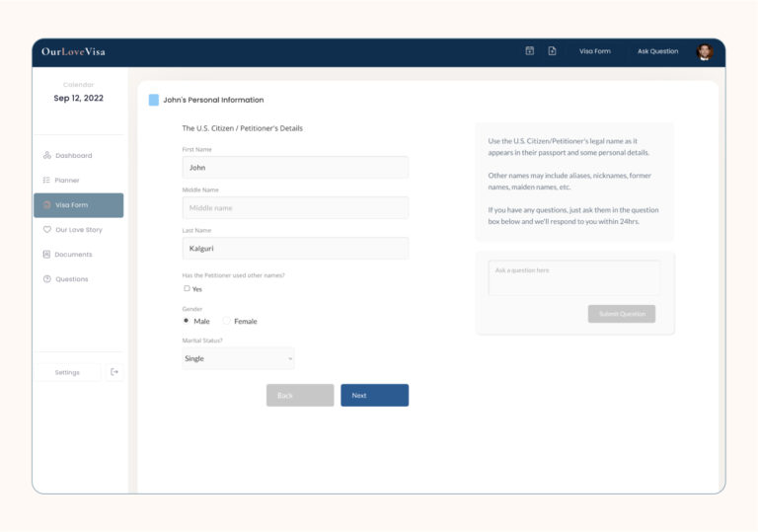Click the Submit Question button
Screen dimensions: 758x532
[x=621, y=314]
